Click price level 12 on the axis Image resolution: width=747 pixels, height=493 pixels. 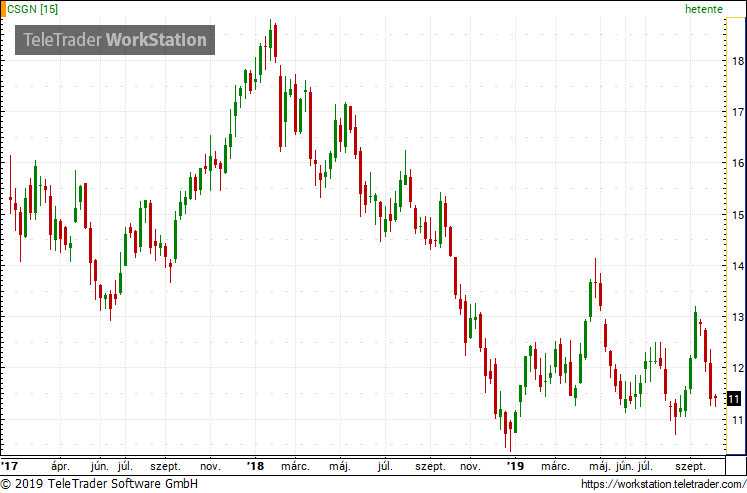click(738, 368)
